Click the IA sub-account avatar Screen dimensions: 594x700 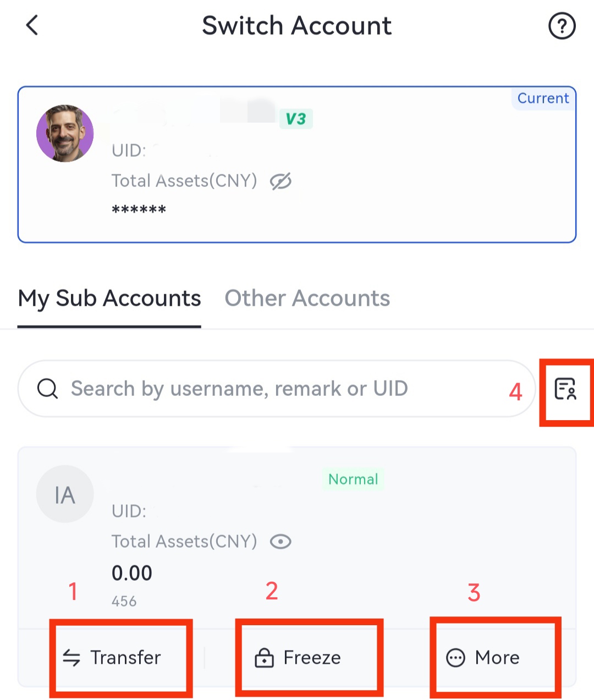(65, 495)
